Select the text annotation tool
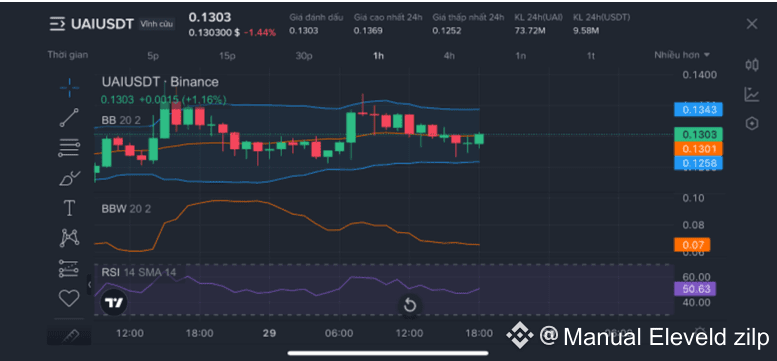 69,208
